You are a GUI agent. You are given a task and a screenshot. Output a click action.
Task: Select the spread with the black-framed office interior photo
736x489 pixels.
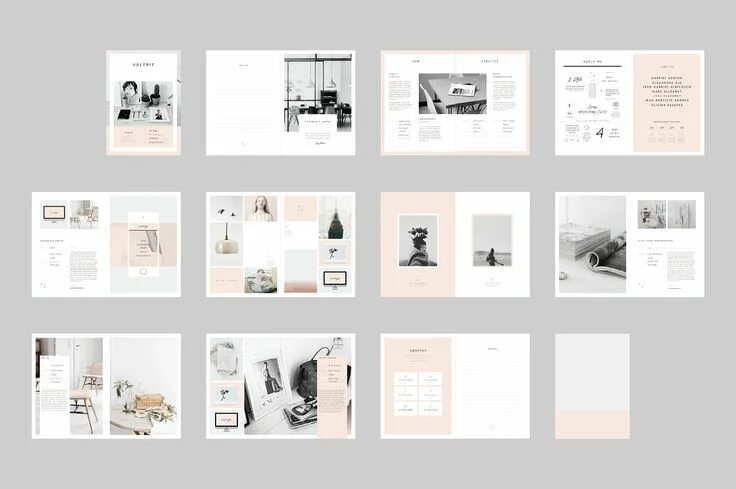[280, 103]
